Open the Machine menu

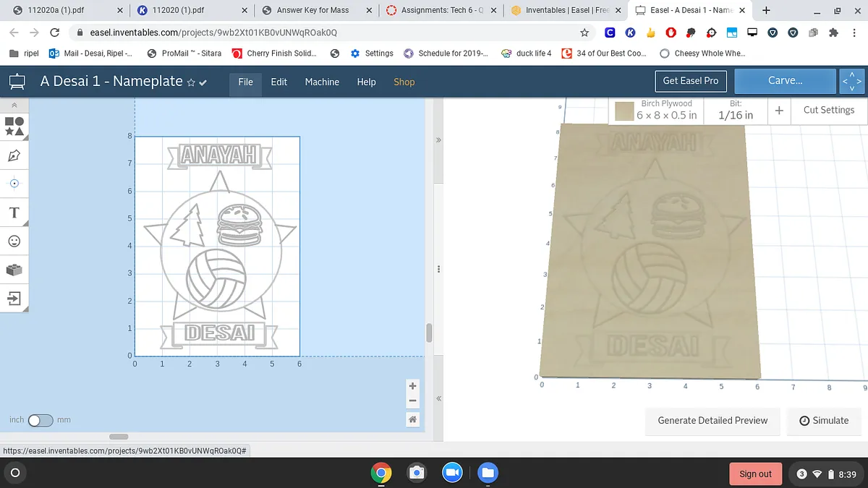pos(322,82)
